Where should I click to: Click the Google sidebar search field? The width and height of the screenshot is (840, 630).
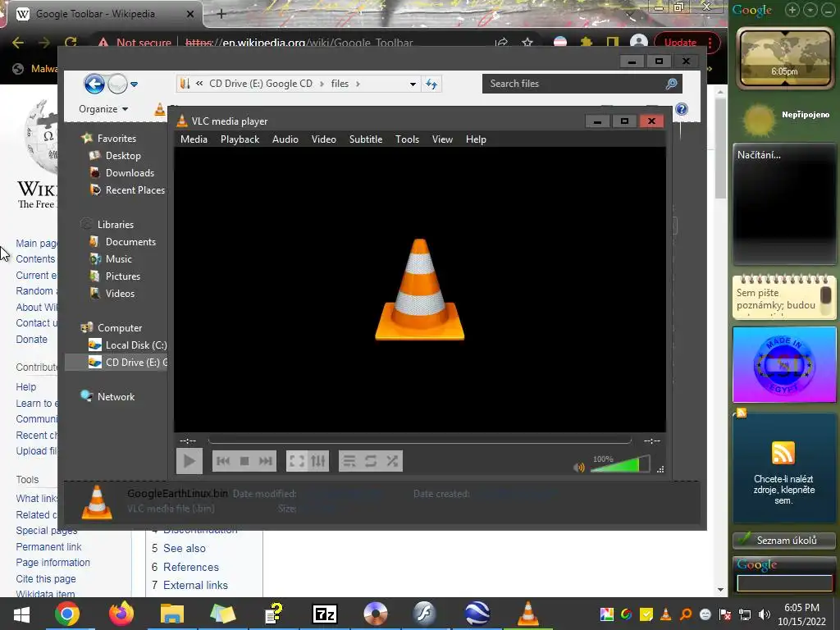[785, 583]
